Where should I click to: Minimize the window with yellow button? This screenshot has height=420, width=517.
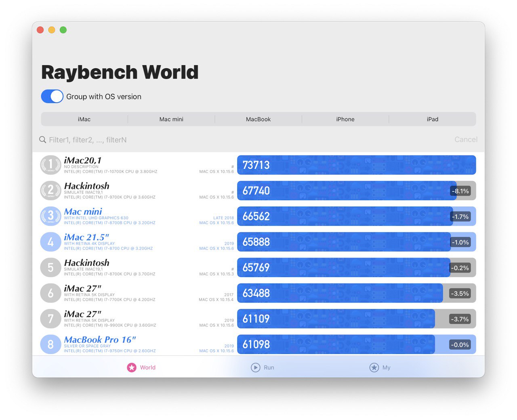point(52,30)
